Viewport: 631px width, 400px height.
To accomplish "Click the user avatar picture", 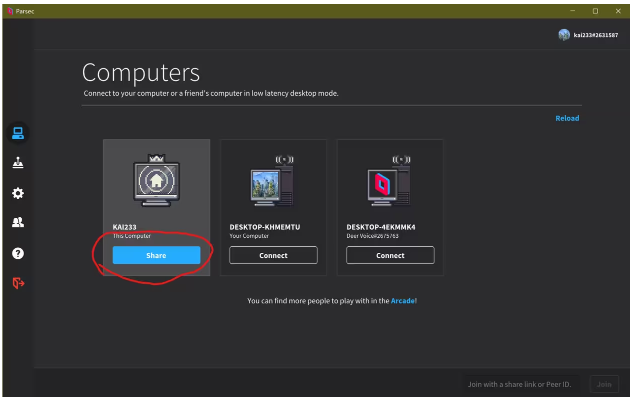I will tap(564, 35).
